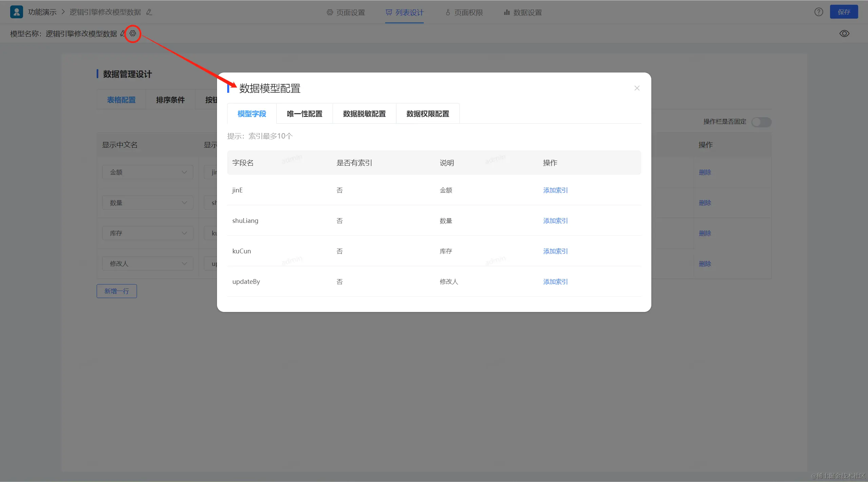Click the breadcrumb page title edit icon
This screenshot has width=868, height=482.
point(149,12)
